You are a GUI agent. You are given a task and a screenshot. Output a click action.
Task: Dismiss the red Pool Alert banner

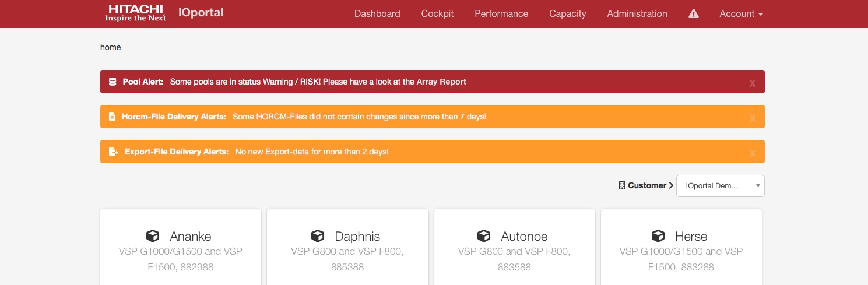click(x=752, y=83)
